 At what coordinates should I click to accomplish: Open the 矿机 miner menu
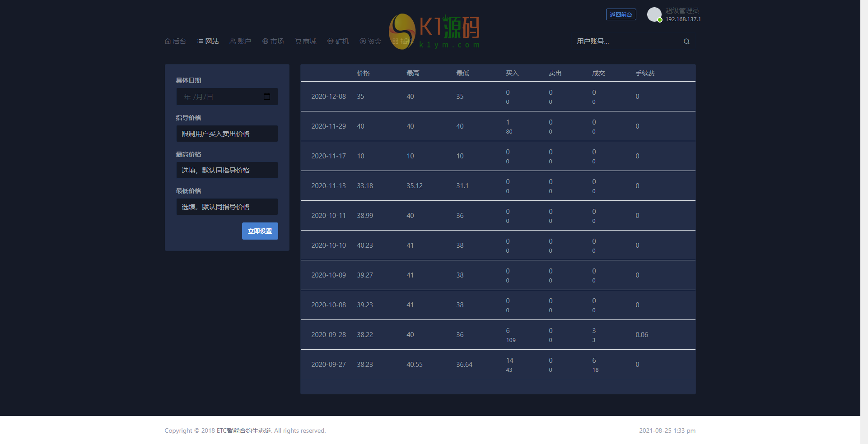(338, 42)
